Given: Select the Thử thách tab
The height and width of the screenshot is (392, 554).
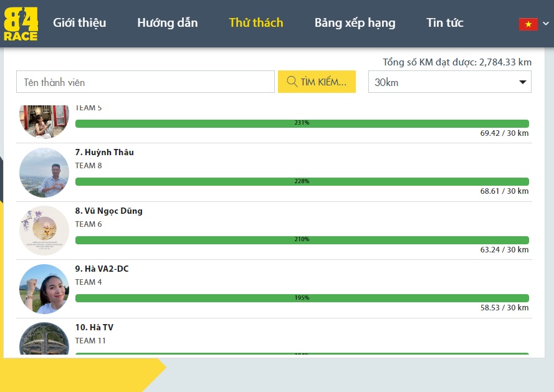Looking at the screenshot, I should click(256, 23).
